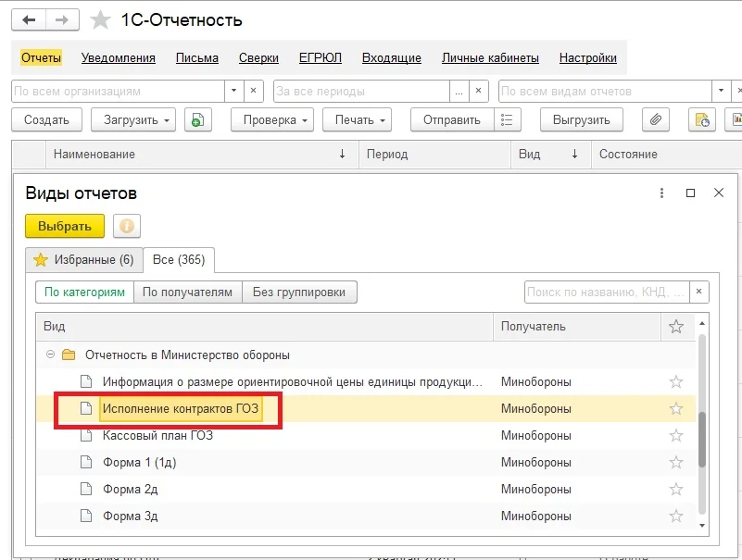Go back with the left arrow button
Image resolution: width=742 pixels, height=560 pixels.
tap(29, 19)
